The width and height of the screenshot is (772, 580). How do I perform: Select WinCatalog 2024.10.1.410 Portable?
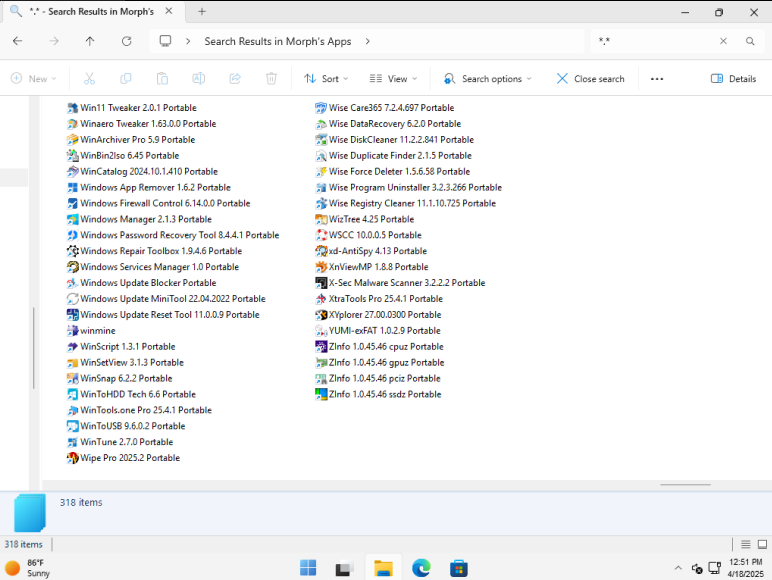pos(142,171)
